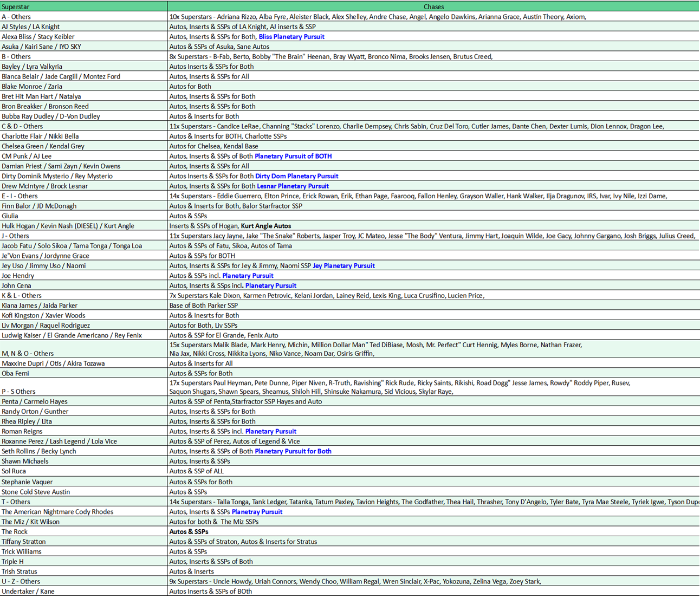This screenshot has height=598, width=700.
Task: Select the Chases cell in the Blake Monroe row
Action: (x=433, y=86)
